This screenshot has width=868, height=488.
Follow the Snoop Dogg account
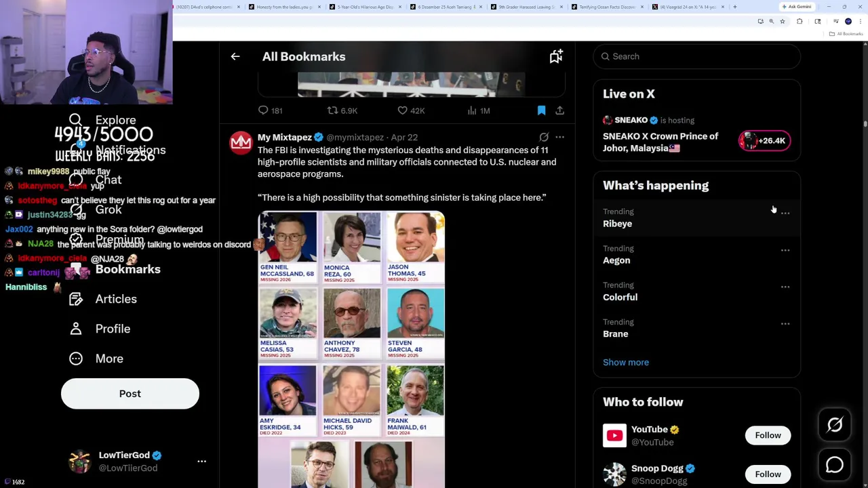click(768, 474)
